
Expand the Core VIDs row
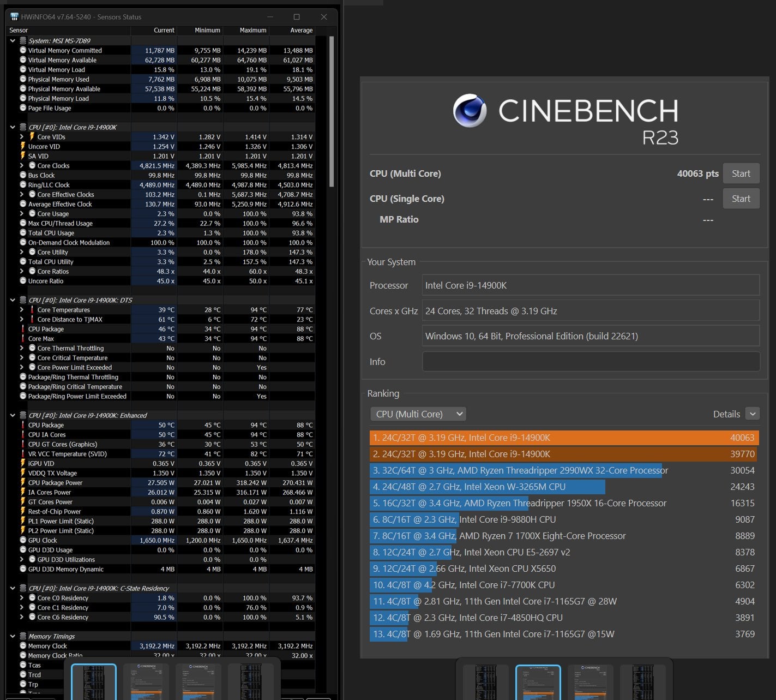(x=22, y=137)
